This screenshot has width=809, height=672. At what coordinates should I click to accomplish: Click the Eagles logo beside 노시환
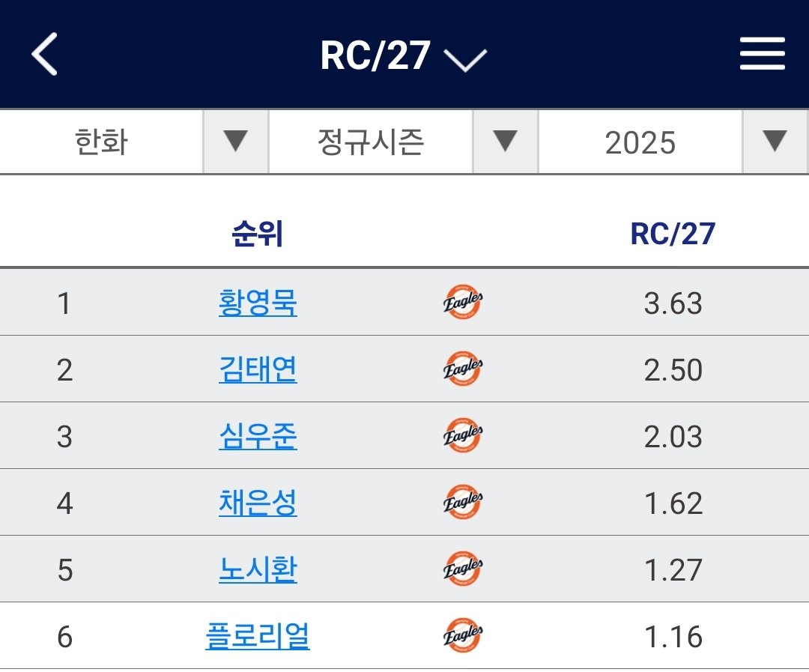pos(463,569)
